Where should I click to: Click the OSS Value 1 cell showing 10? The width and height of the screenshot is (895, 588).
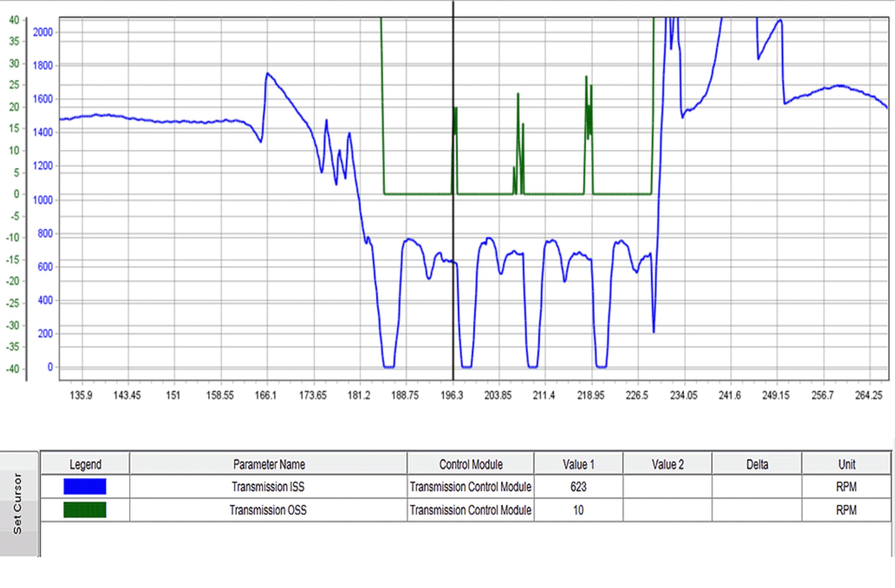(578, 510)
